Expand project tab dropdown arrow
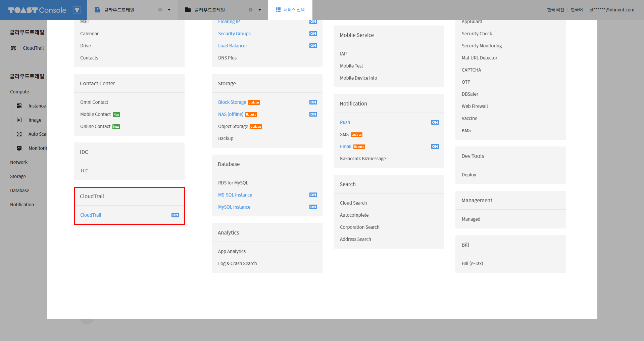The width and height of the screenshot is (644, 341). point(260,10)
